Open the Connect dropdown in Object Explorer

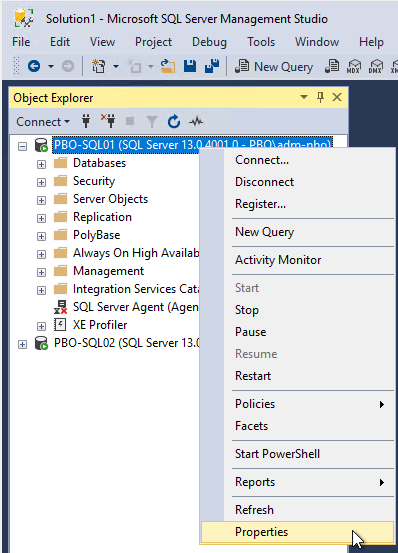43,122
